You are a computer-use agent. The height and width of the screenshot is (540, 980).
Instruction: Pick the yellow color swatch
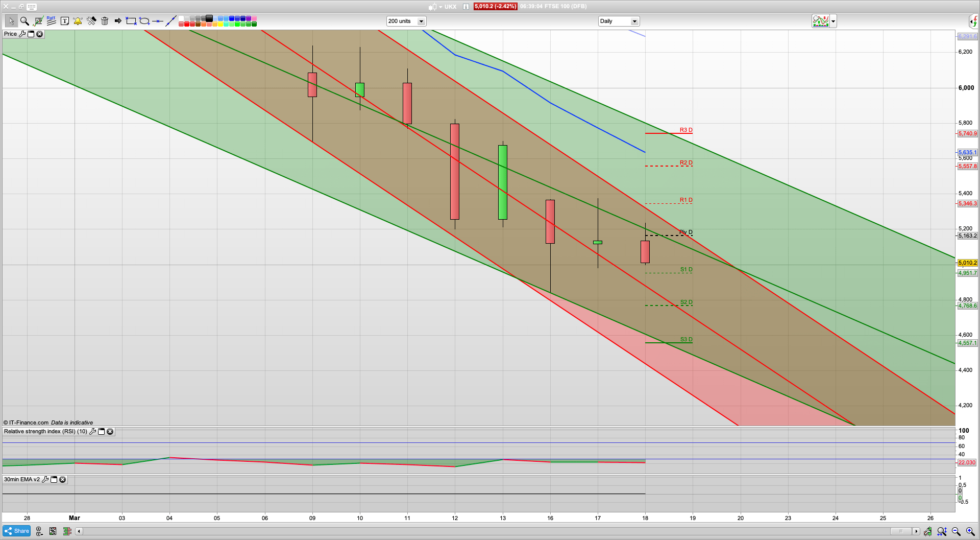(220, 24)
